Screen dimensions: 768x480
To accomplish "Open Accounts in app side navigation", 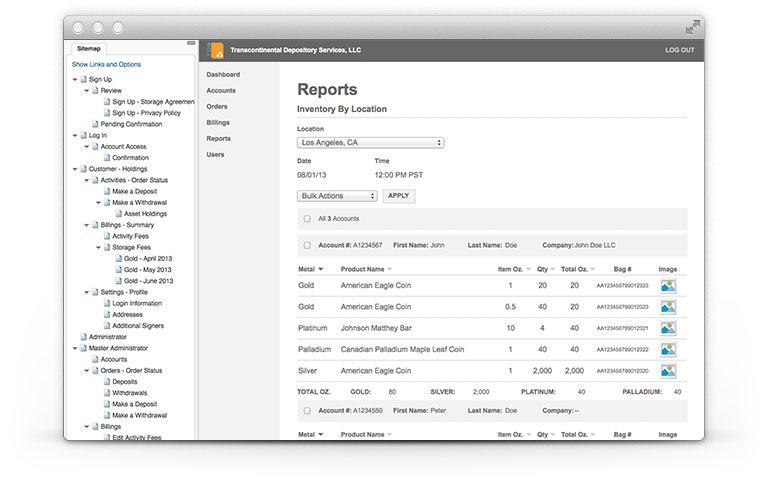I will 221,91.
